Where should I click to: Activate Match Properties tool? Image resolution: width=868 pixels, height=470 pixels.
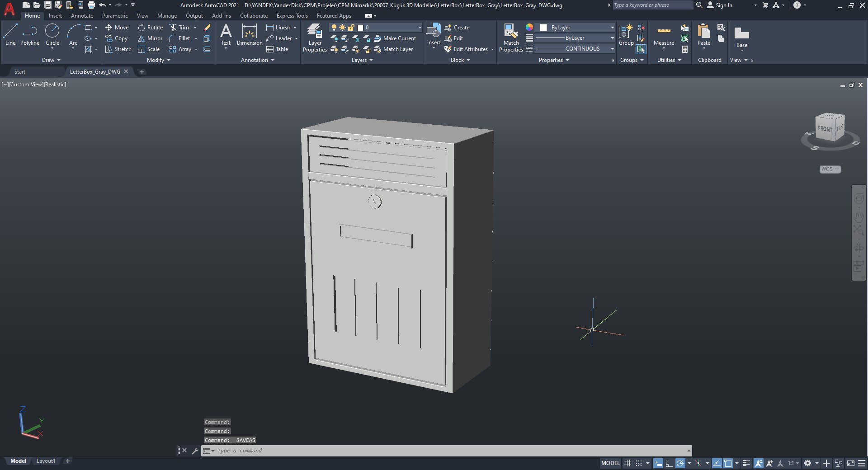pyautogui.click(x=511, y=38)
